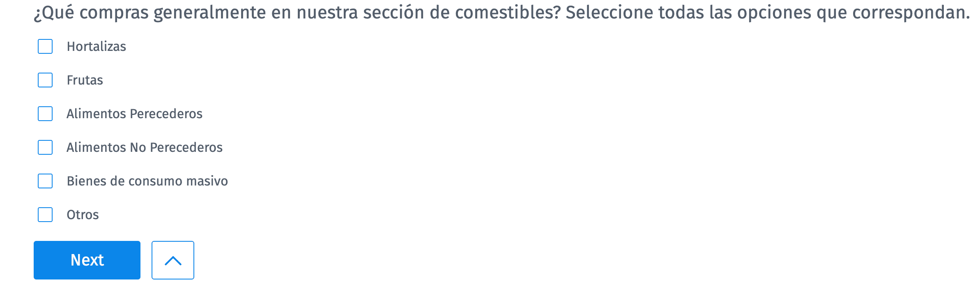This screenshot has height=284, width=980.
Task: Go back using the upward arrow button
Action: click(173, 260)
